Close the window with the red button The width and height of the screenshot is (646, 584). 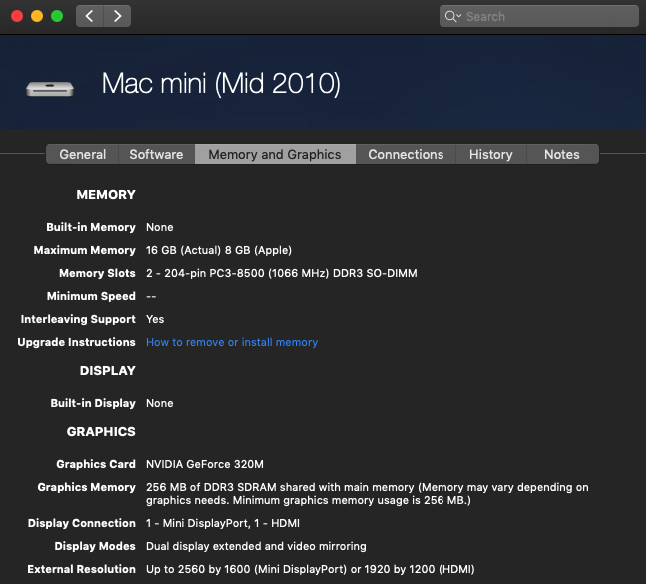[17, 16]
